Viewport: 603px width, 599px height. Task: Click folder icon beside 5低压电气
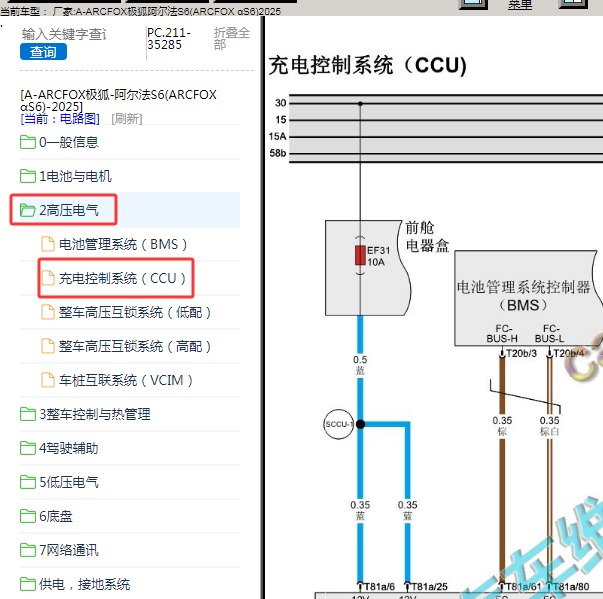click(x=28, y=482)
